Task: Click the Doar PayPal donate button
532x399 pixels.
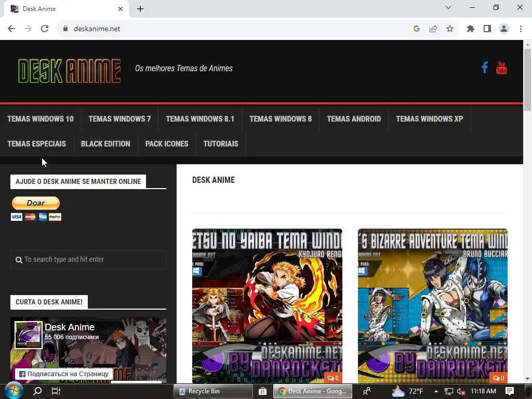Action: tap(36, 203)
